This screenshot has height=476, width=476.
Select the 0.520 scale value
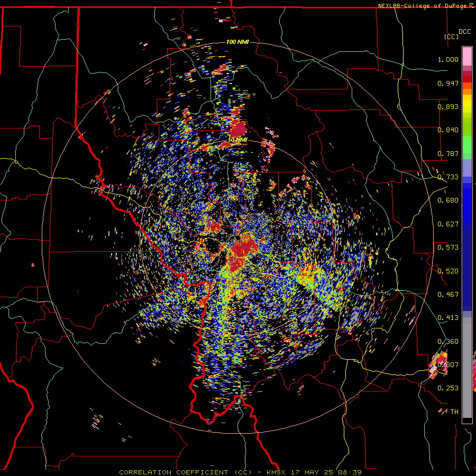(448, 271)
